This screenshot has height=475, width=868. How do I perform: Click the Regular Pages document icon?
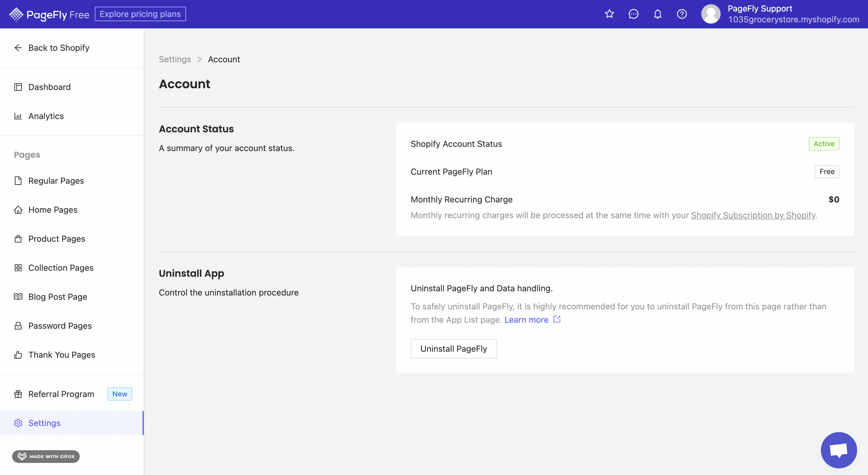tap(18, 181)
